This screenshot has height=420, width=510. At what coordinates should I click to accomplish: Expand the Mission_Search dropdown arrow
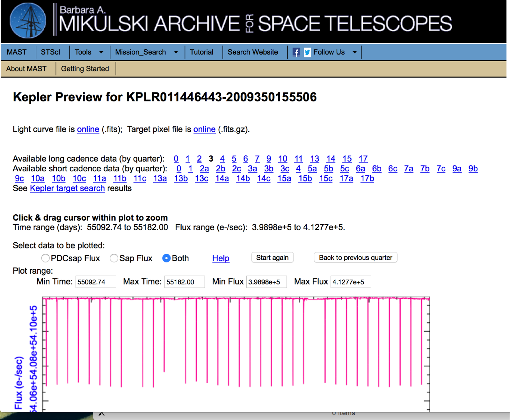[176, 52]
